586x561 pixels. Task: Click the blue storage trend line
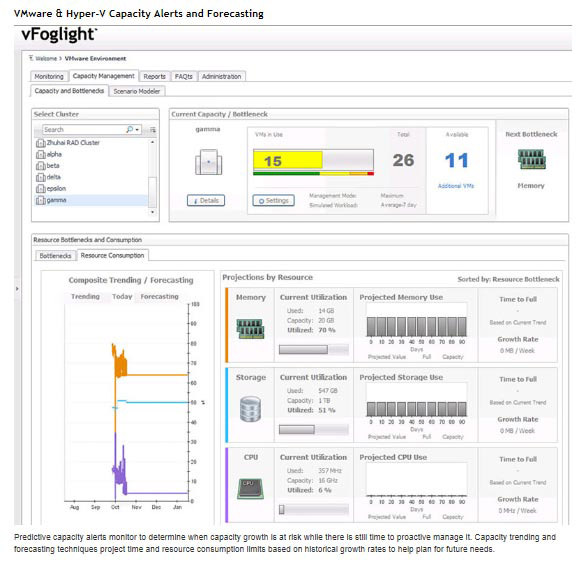click(157, 402)
